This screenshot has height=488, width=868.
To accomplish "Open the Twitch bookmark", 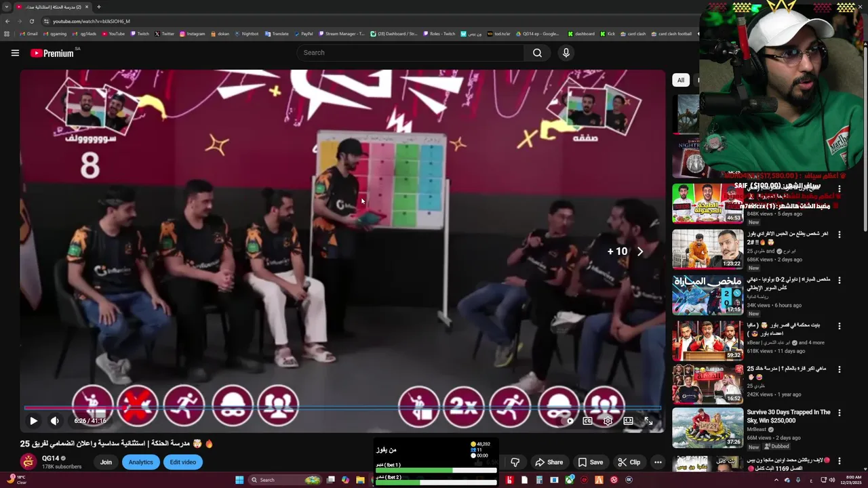I will tap(140, 33).
